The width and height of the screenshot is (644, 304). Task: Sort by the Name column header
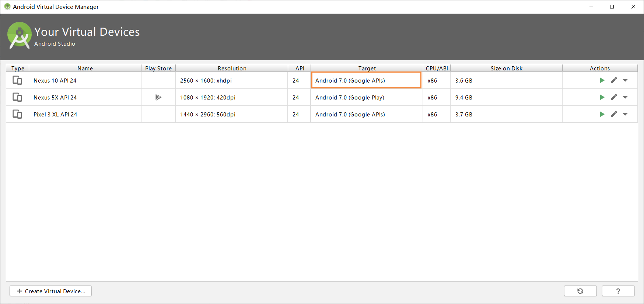coord(85,68)
